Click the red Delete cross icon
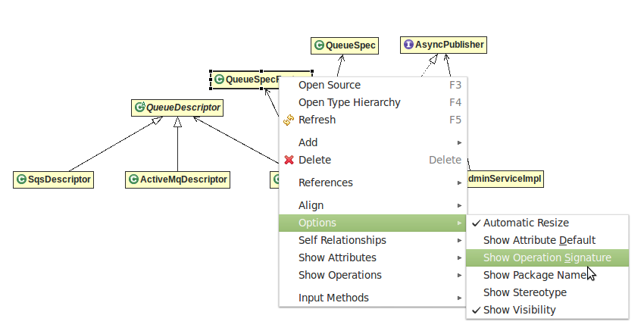644x334 pixels. 289,160
